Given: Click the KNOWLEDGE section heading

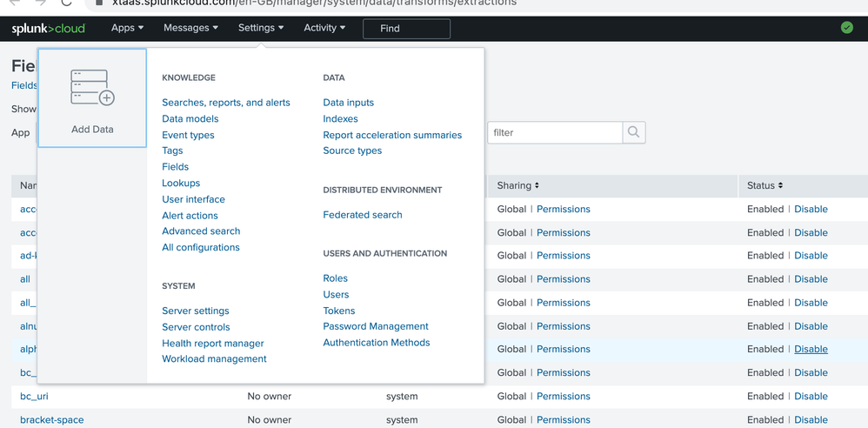Looking at the screenshot, I should (189, 78).
